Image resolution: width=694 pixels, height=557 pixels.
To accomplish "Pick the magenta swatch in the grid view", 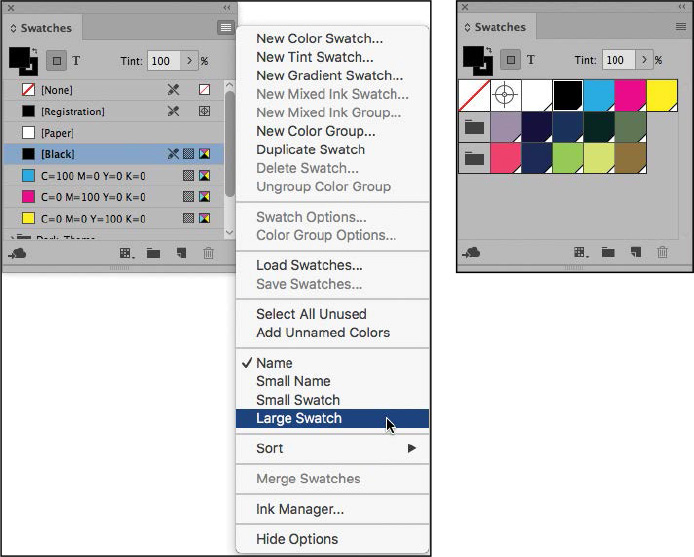I will [x=631, y=96].
